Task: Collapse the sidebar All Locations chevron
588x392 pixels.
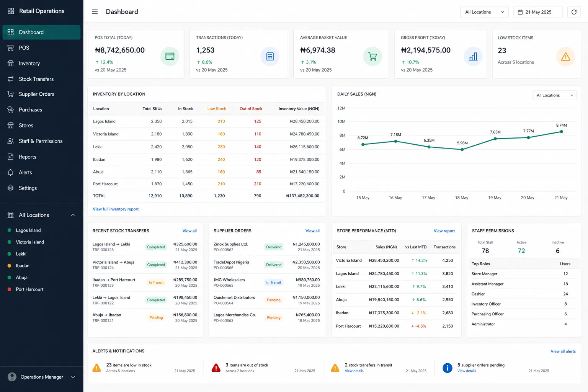Action: [73, 215]
